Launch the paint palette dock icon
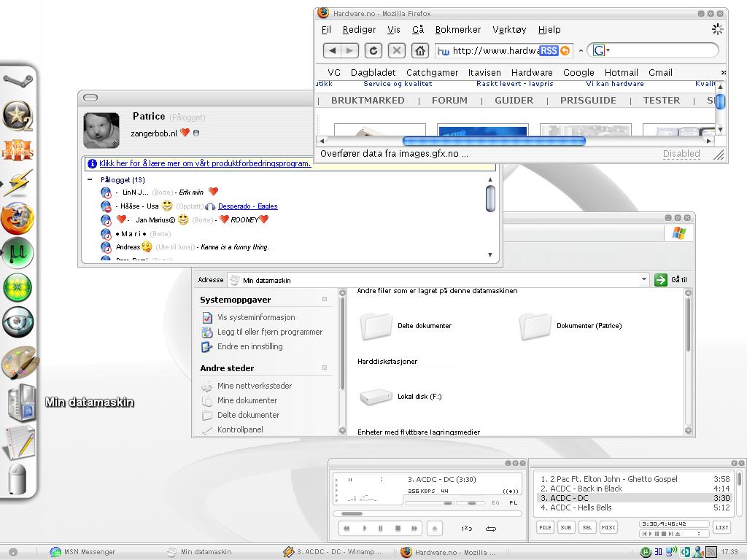 click(20, 362)
